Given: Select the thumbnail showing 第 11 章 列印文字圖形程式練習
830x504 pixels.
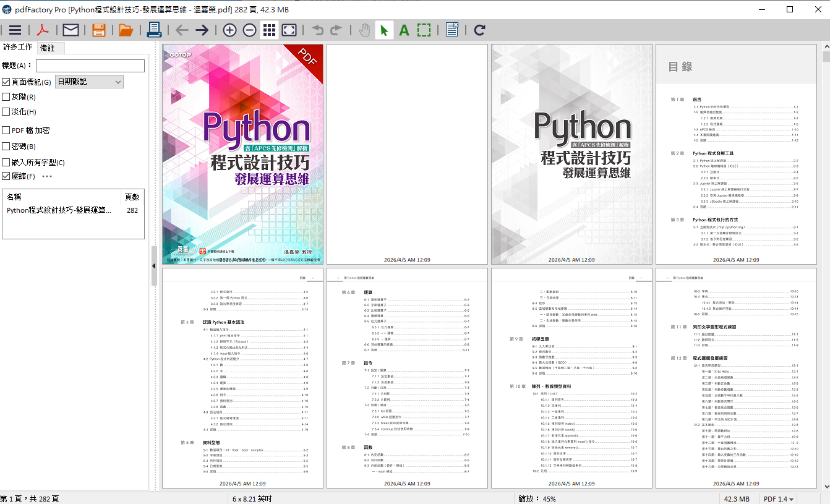Looking at the screenshot, I should pos(736,378).
